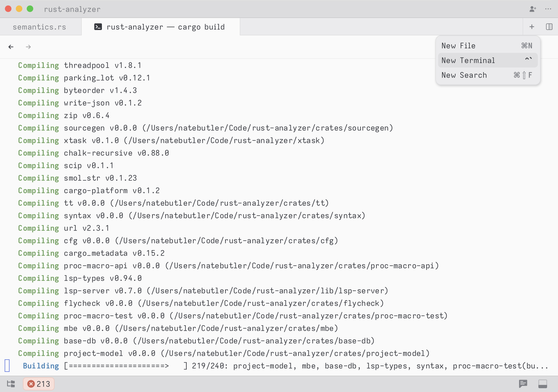This screenshot has height=392, width=558.
Task: Click the split pane icon
Action: coord(549,27)
